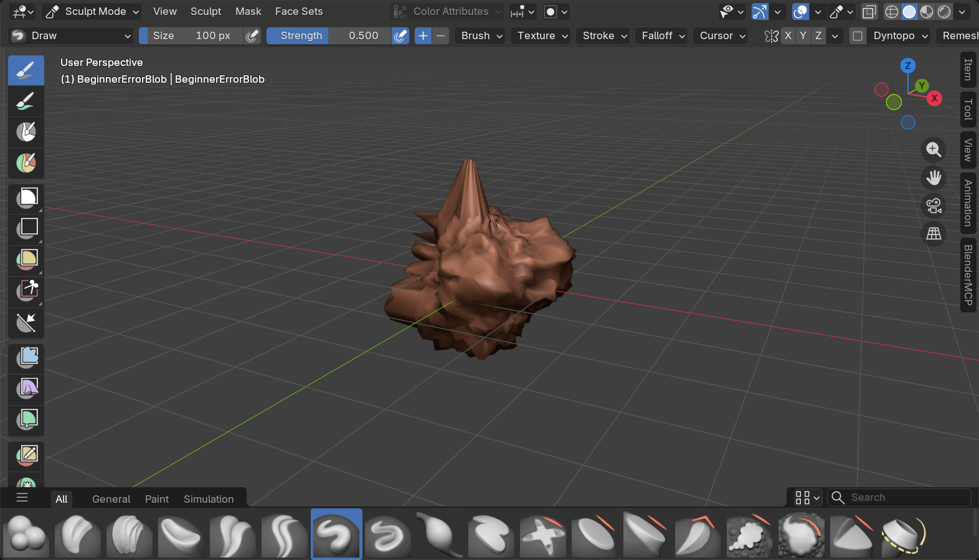Click the blue Z axis on navigation gizmo
This screenshot has width=979, height=560.
(x=908, y=65)
